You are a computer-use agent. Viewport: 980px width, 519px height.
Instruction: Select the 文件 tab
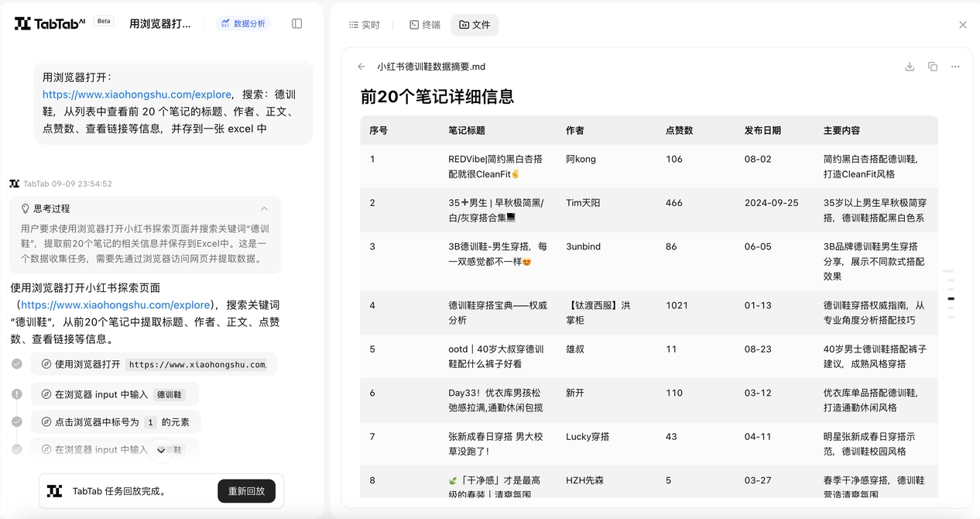point(475,25)
